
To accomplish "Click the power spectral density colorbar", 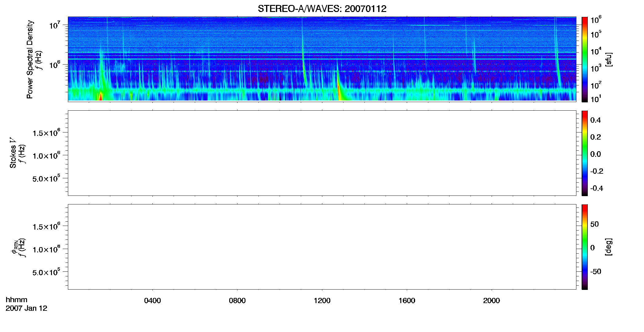I will (585, 59).
